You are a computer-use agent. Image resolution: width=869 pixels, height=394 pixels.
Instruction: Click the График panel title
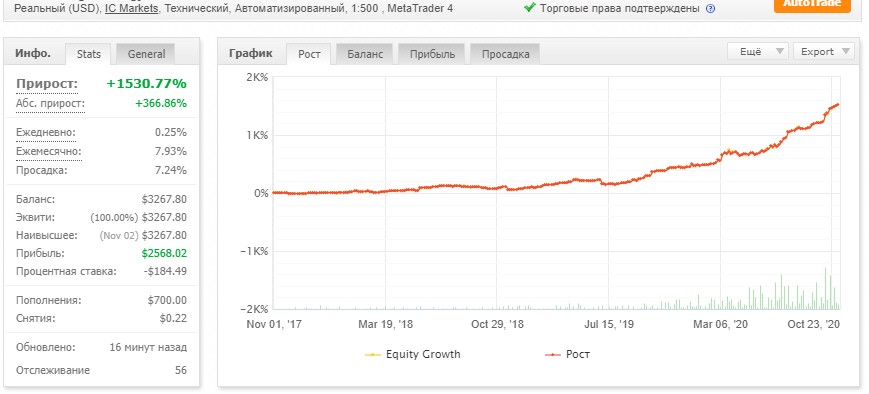[x=251, y=53]
